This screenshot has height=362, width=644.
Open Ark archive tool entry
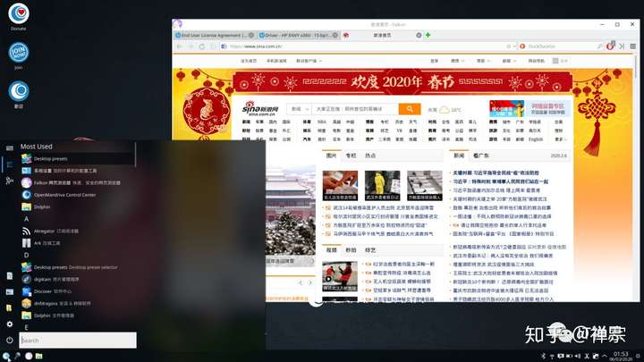77,243
